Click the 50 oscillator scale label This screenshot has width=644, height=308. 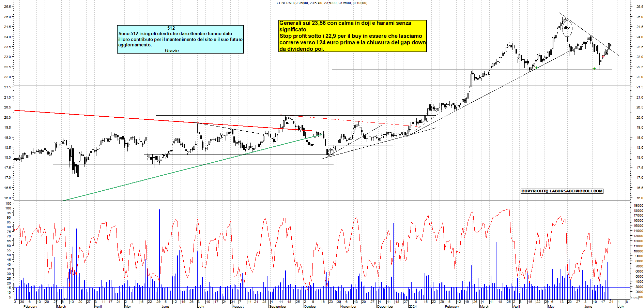click(x=9, y=255)
